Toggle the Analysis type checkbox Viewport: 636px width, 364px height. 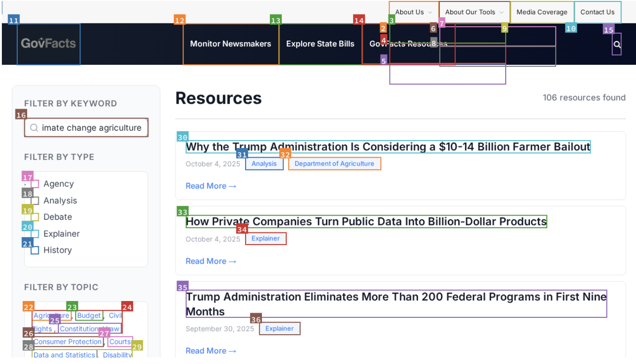(x=35, y=201)
